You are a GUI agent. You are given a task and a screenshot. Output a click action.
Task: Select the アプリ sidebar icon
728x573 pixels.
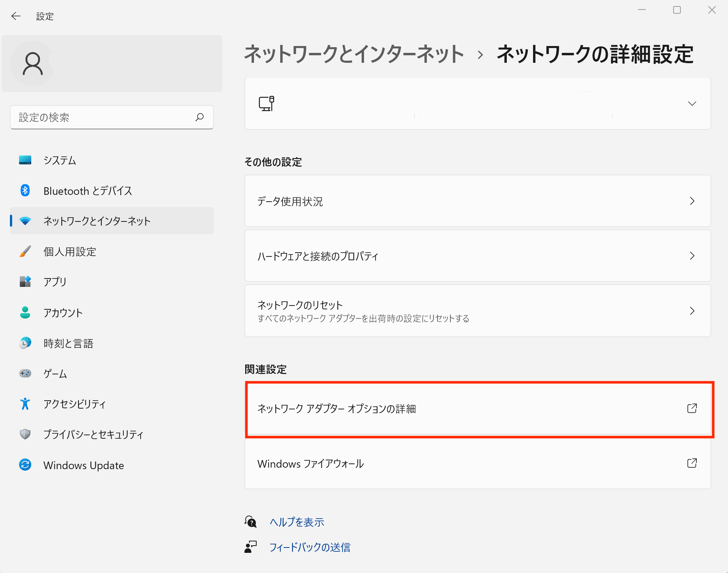(25, 282)
